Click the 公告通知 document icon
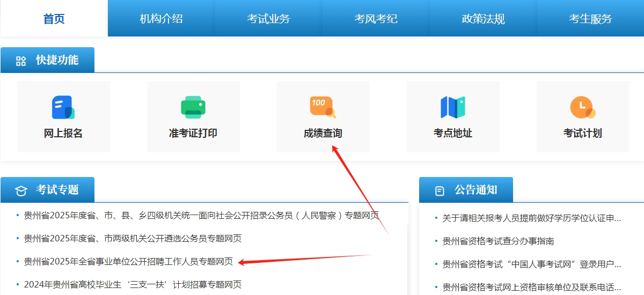Screen dimensions: 644x295 coord(440,190)
